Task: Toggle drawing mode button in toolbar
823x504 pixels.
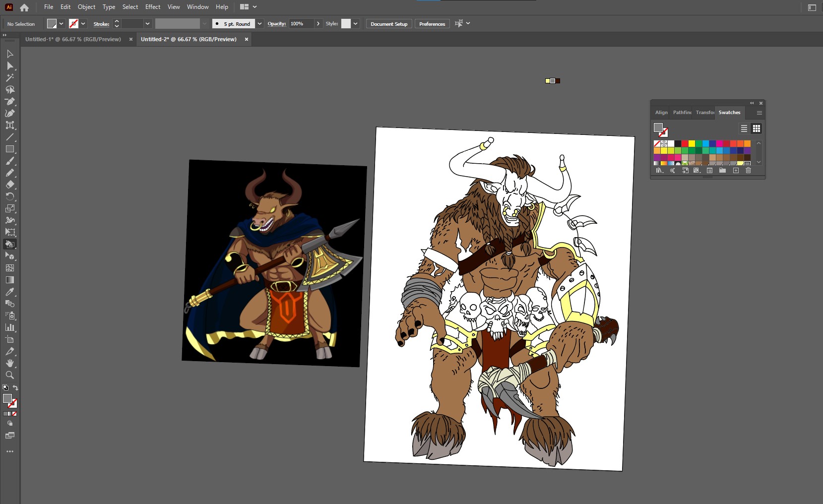Action: 10,424
